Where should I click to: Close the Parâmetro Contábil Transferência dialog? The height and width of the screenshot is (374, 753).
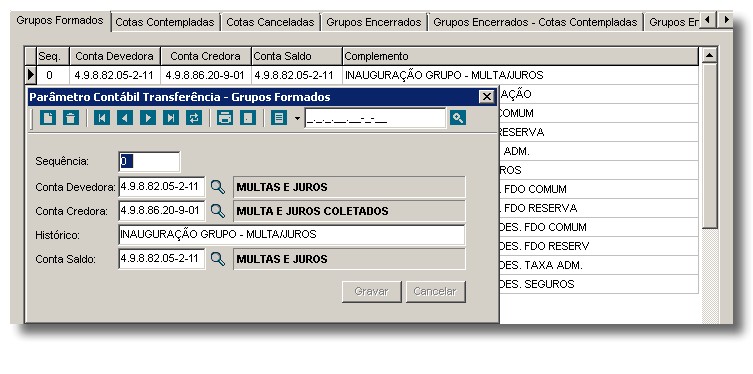click(486, 97)
